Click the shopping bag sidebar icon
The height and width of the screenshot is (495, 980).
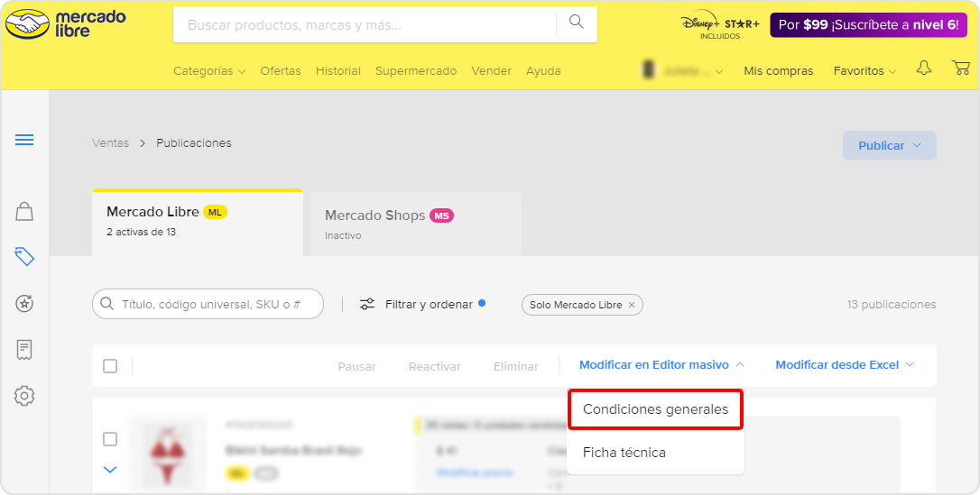tap(24, 212)
